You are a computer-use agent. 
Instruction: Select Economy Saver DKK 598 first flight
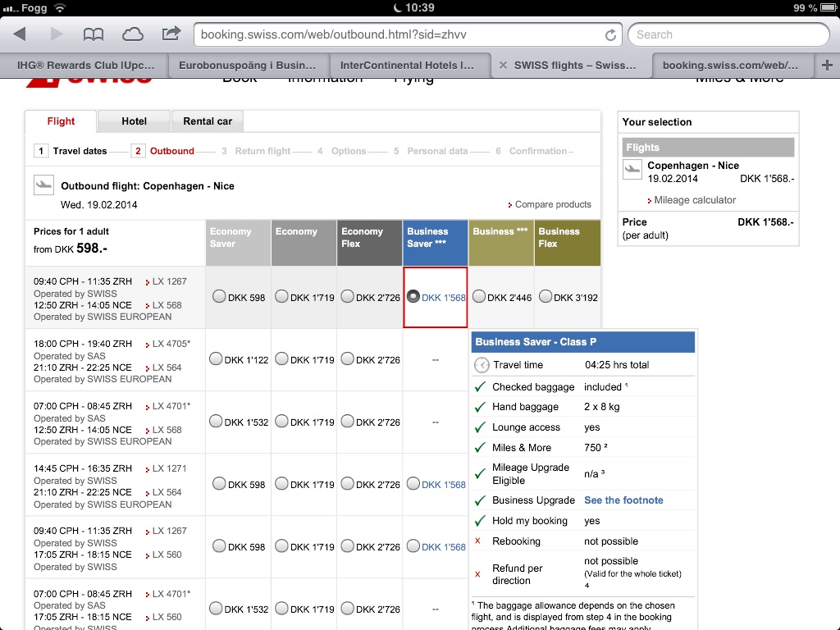219,297
